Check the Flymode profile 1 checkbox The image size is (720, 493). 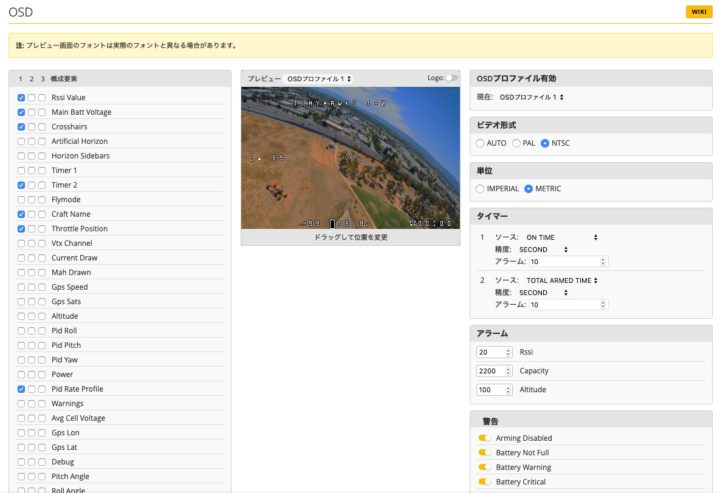[22, 200]
